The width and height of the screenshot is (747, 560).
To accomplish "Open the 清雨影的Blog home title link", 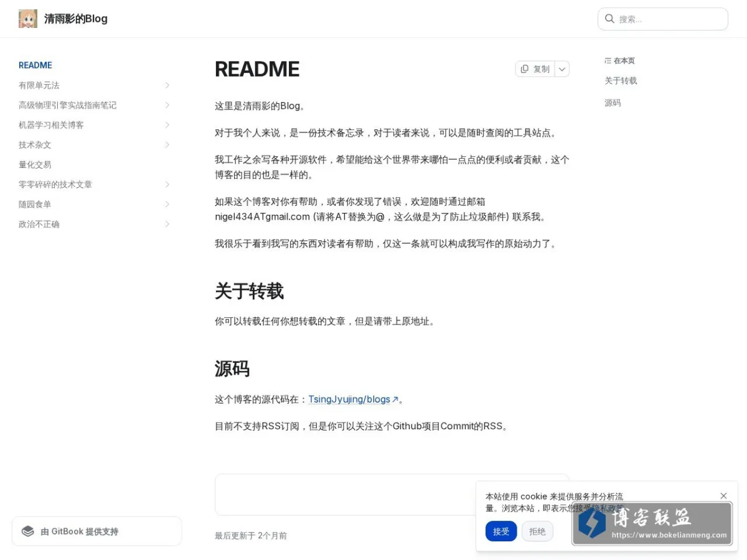I will [x=76, y=19].
